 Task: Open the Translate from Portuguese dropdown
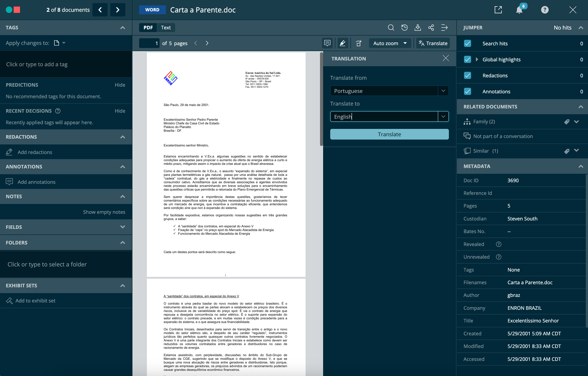443,91
